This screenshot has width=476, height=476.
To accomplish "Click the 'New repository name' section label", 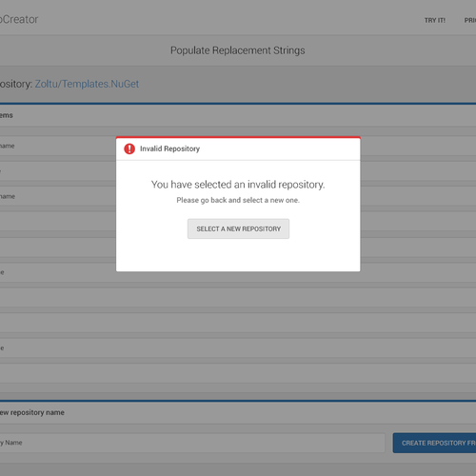I will (x=32, y=412).
